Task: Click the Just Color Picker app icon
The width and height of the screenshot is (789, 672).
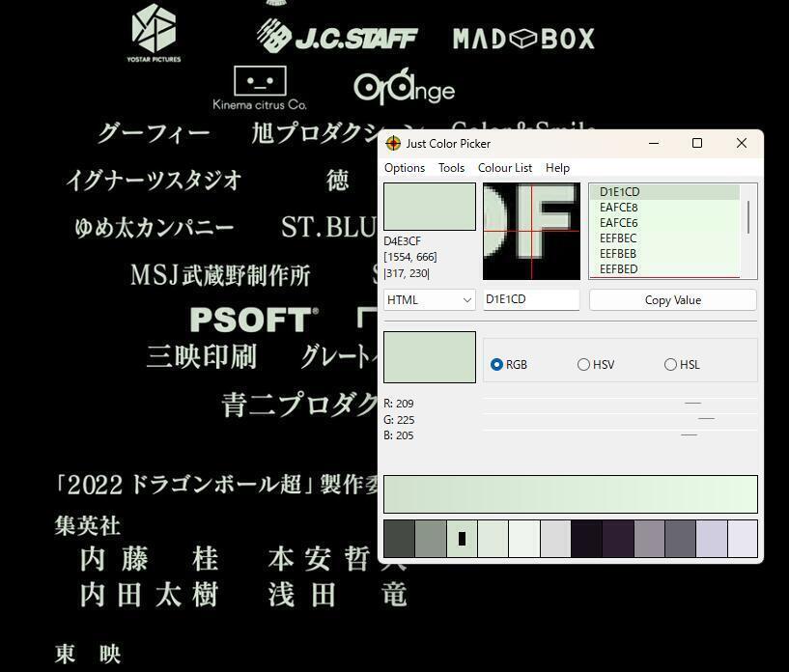Action: coord(393,143)
